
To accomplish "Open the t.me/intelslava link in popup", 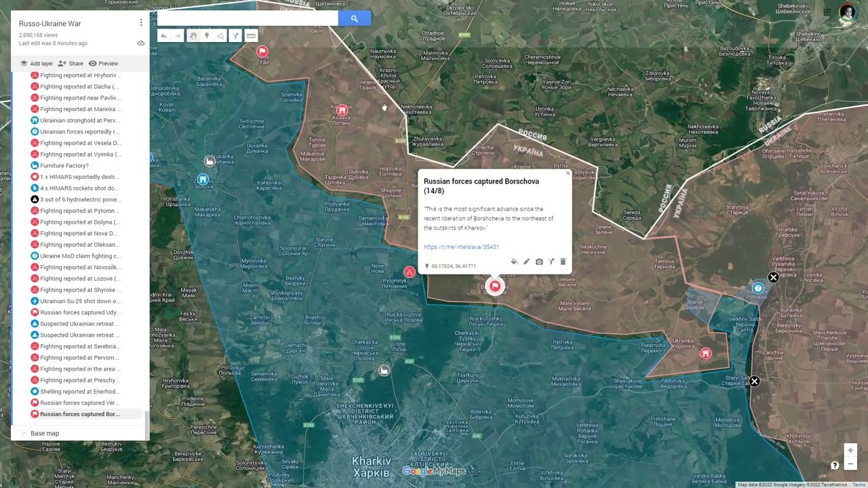I will click(x=461, y=247).
